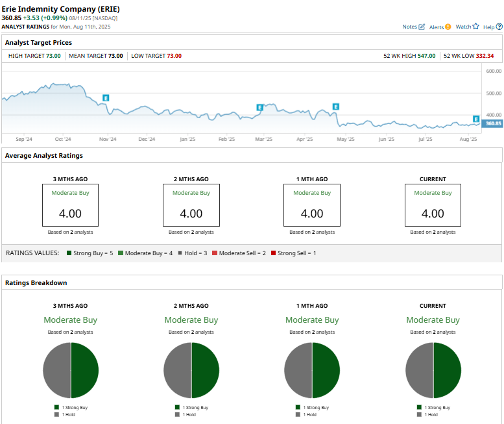Click the 52 WK LOW 332.34 value
This screenshot has width=504, height=424.
(x=485, y=56)
